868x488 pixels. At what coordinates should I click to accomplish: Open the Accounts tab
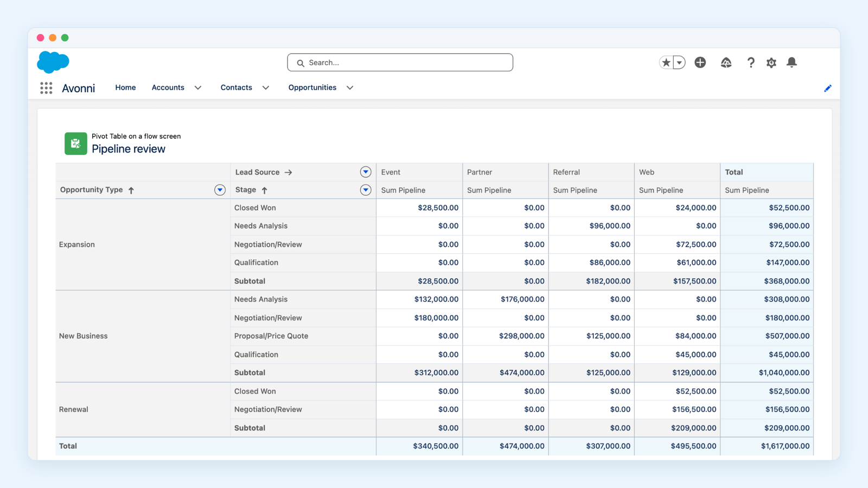[x=168, y=87]
